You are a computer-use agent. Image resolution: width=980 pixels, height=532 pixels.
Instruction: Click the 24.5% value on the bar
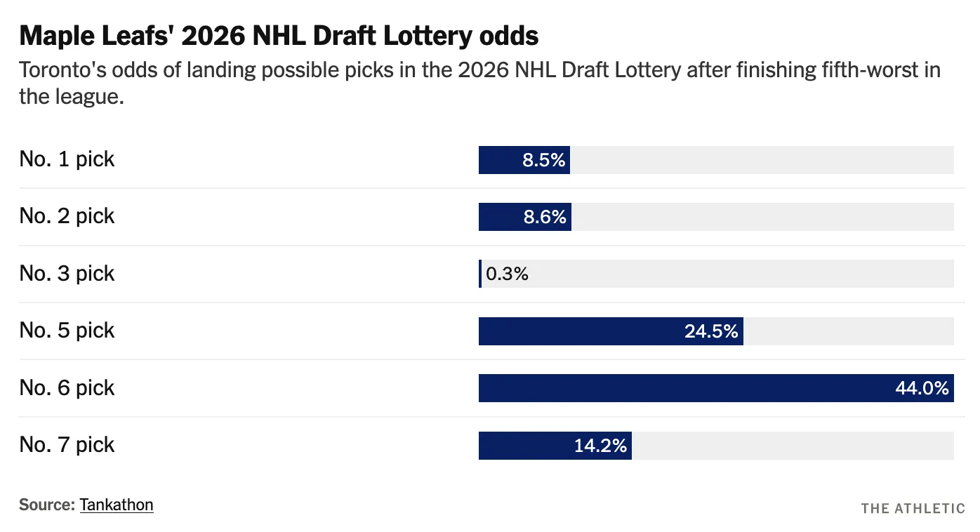[711, 331]
